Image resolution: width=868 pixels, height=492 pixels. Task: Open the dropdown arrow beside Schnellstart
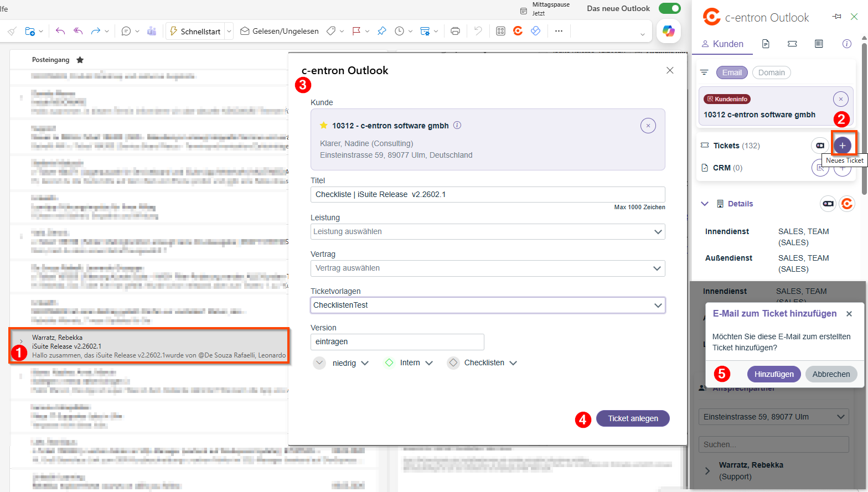[x=229, y=32]
